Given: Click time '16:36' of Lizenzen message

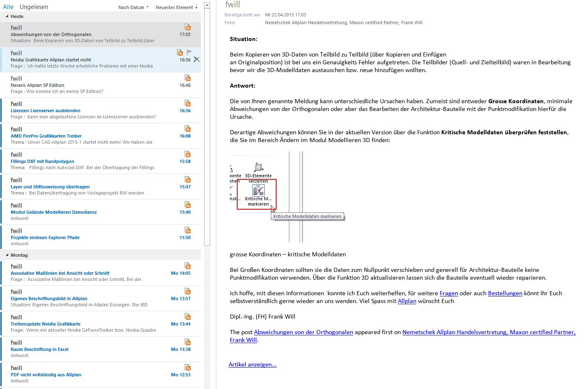Looking at the screenshot, I should (x=185, y=111).
